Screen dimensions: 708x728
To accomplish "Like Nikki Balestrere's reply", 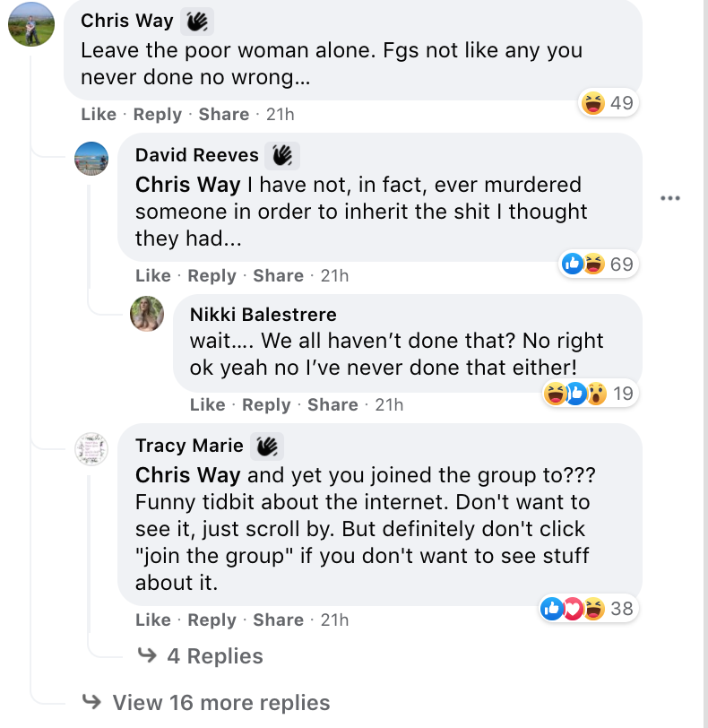I will pos(207,404).
